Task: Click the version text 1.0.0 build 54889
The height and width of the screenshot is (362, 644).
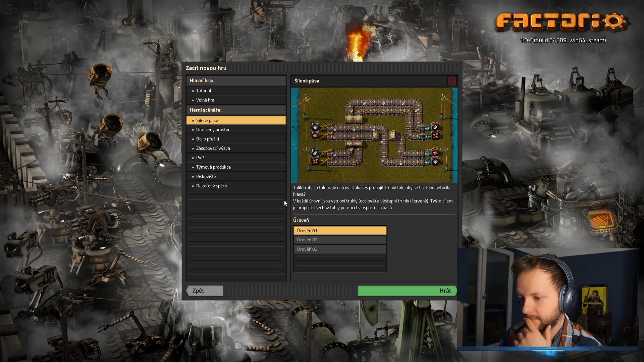Action: click(563, 40)
